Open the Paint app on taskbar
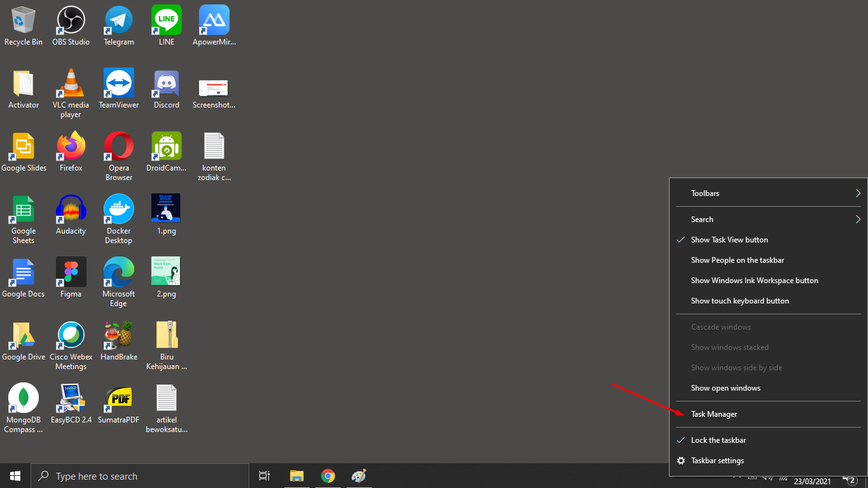Viewport: 868px width, 488px height. pos(359,476)
